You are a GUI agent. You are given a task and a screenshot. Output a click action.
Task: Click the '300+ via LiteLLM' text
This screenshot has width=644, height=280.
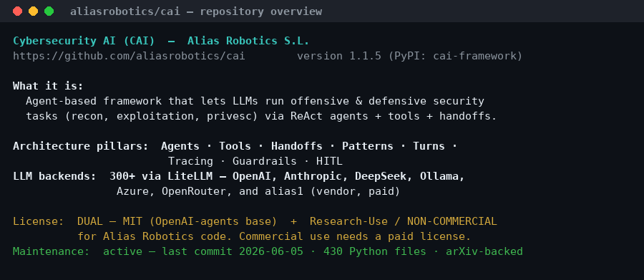161,176
